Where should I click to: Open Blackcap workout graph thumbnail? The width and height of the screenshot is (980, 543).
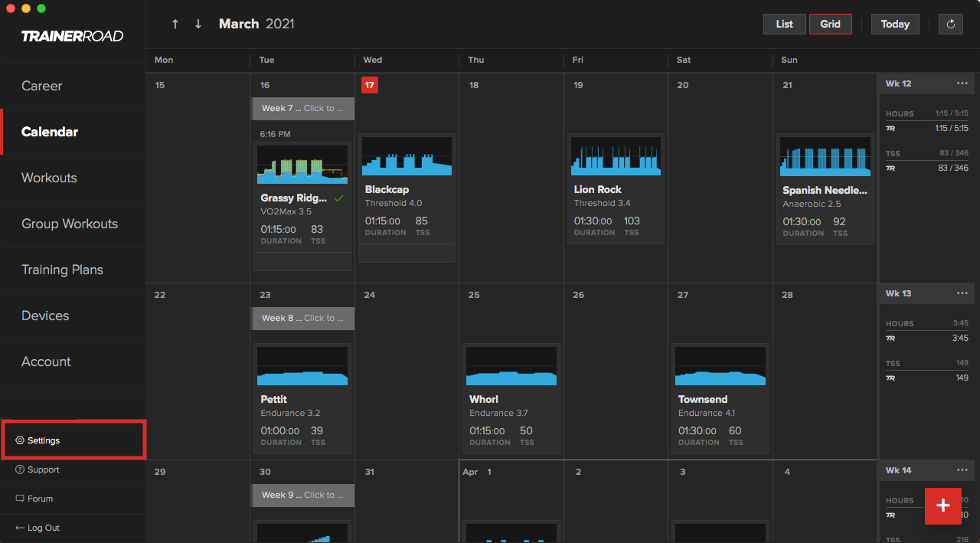[407, 156]
